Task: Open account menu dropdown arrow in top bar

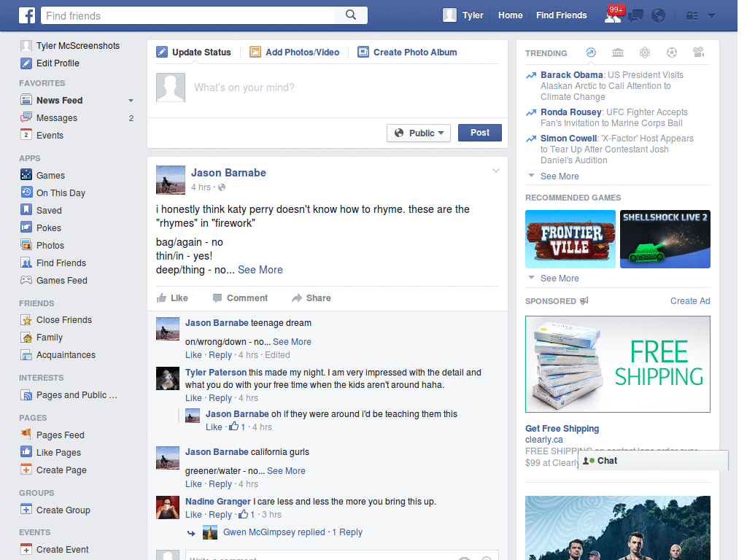Action: pyautogui.click(x=712, y=16)
